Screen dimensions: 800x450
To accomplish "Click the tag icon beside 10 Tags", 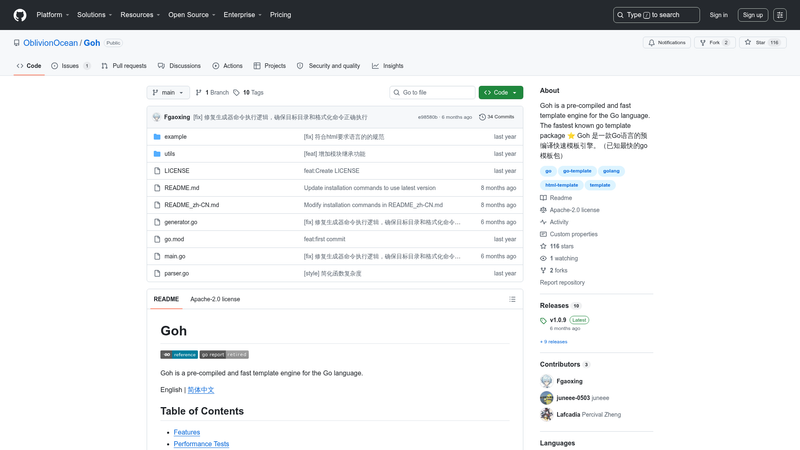I will [x=236, y=92].
